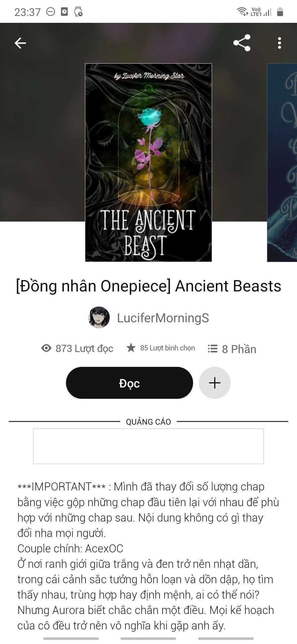The image size is (297, 644).
Task: Open the story title Ancient Beasts
Action: click(x=148, y=286)
